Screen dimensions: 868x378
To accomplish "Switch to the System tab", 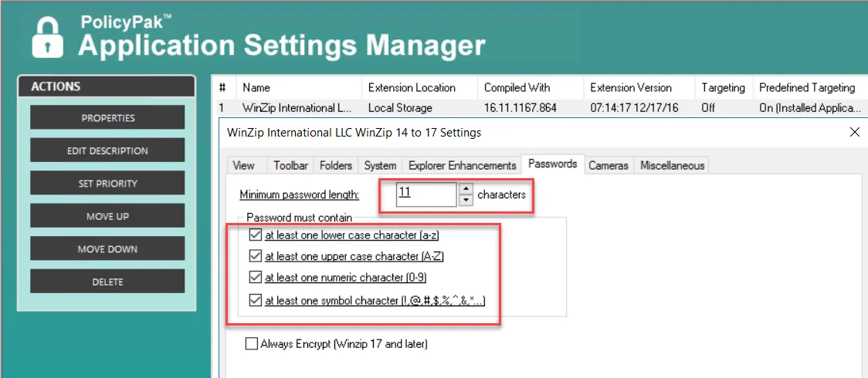I will (380, 165).
